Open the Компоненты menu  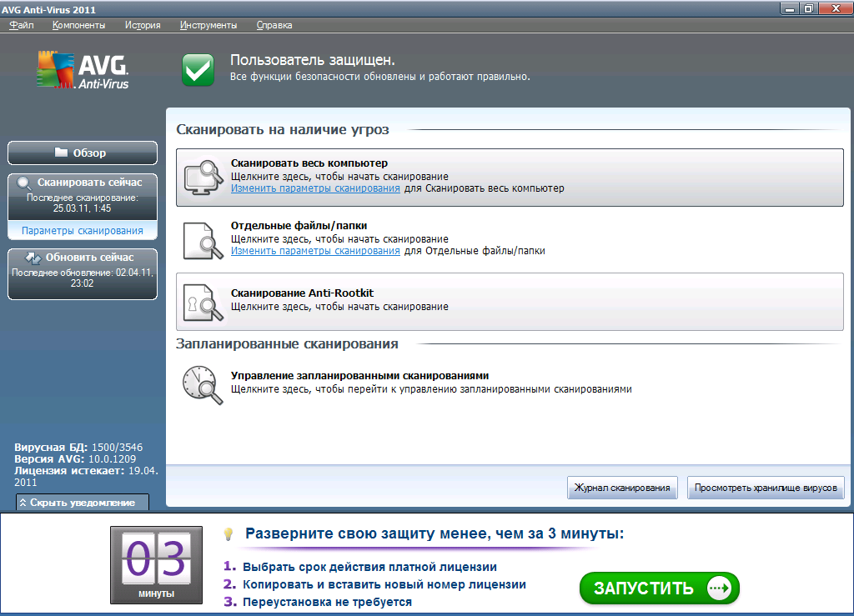79,25
